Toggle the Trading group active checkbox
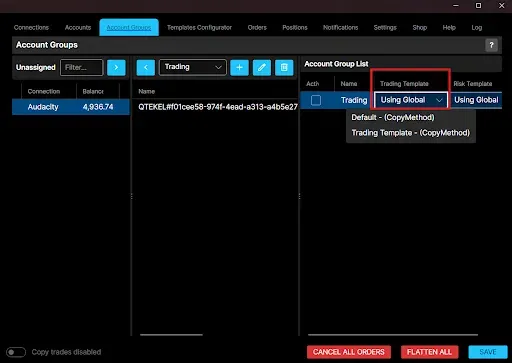The image size is (512, 363). coord(316,100)
